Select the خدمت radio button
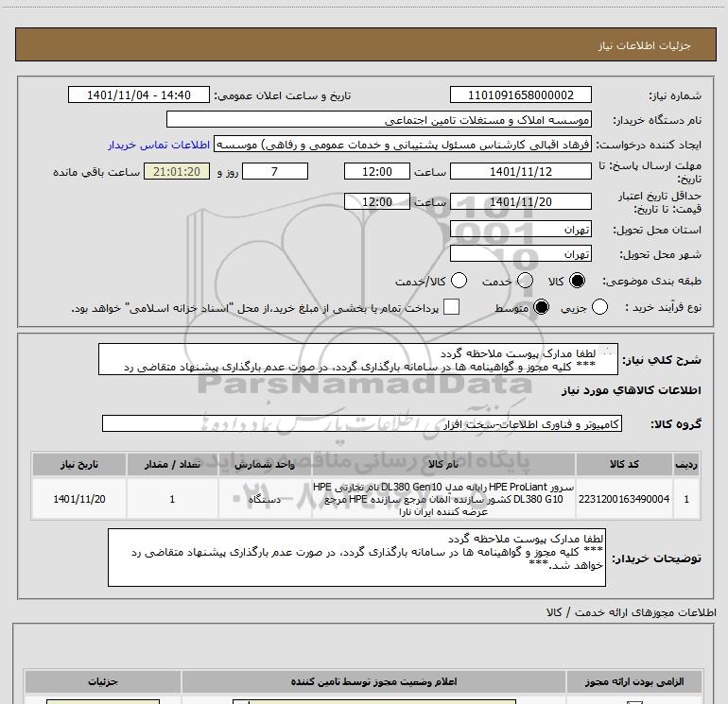Screen dimensions: 728x704 (525, 281)
